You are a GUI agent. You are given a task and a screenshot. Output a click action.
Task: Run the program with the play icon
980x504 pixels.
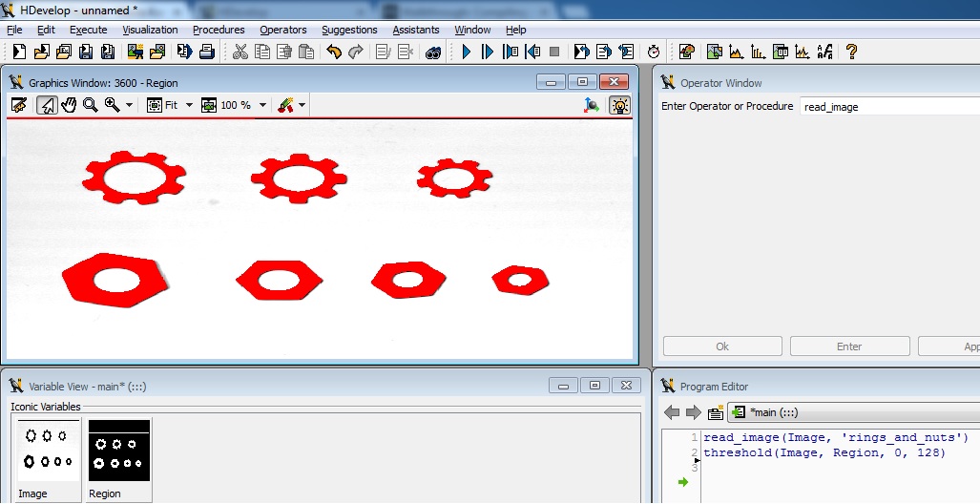point(467,52)
